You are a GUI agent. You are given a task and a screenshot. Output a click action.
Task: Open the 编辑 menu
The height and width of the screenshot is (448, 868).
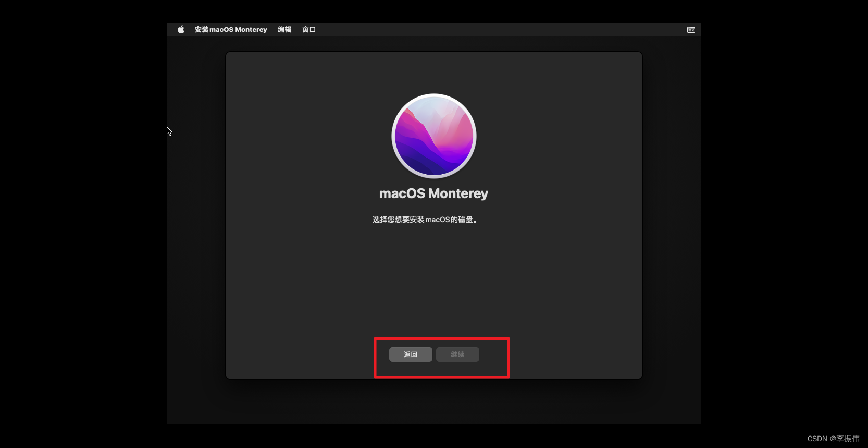coord(284,30)
